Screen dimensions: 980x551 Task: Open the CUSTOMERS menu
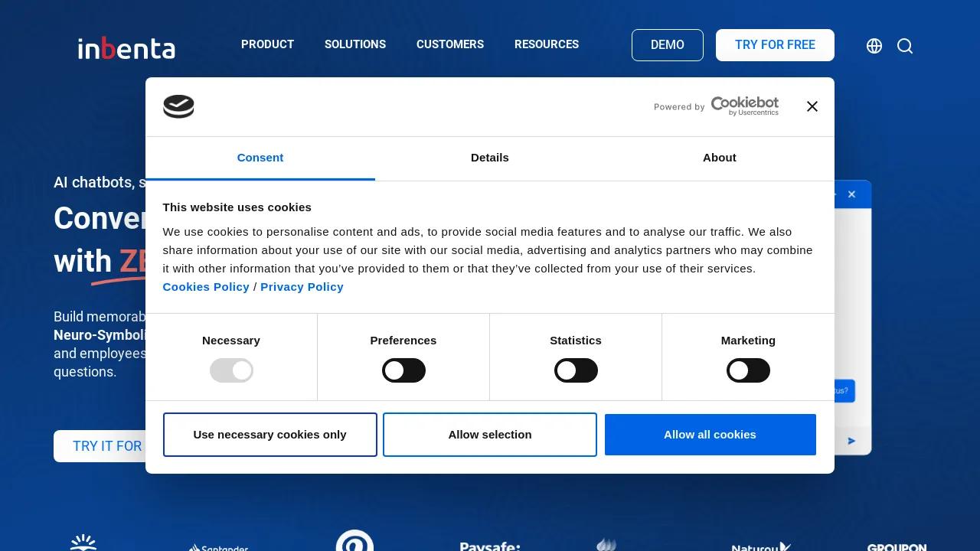(450, 44)
